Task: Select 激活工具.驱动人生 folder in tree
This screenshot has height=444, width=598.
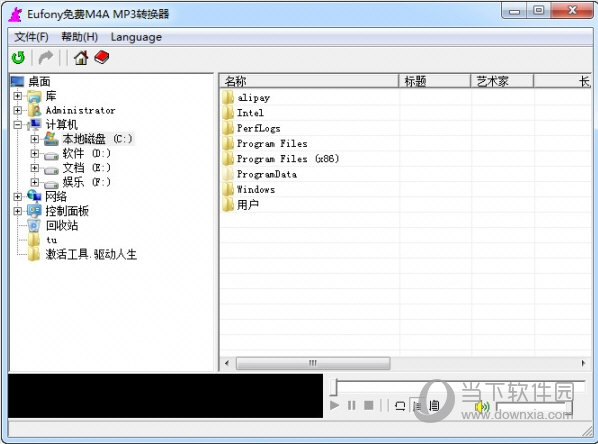Action: 91,254
